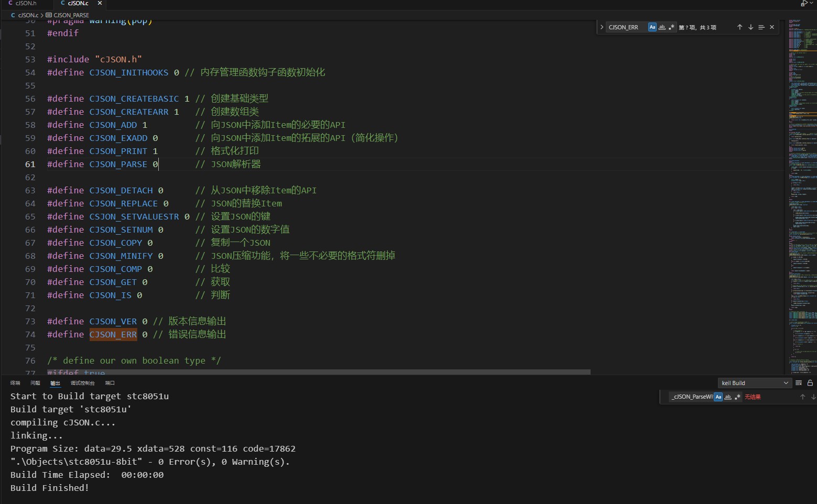The height and width of the screenshot is (504, 817).
Task: Toggle whole word in output find widget
Action: (728, 397)
